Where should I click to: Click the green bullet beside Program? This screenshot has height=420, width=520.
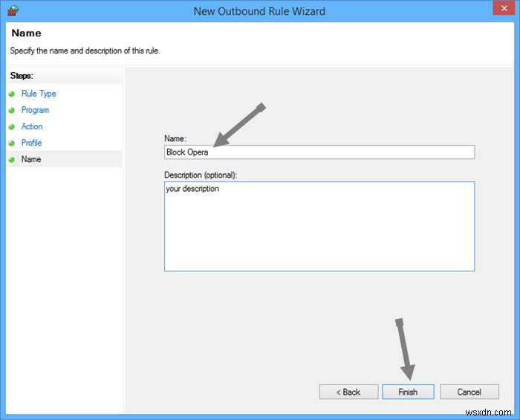point(12,110)
